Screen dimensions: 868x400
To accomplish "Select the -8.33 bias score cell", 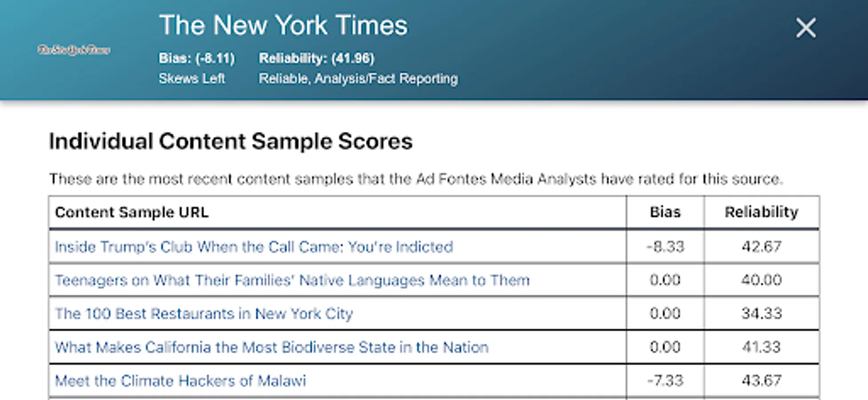I will tap(665, 247).
